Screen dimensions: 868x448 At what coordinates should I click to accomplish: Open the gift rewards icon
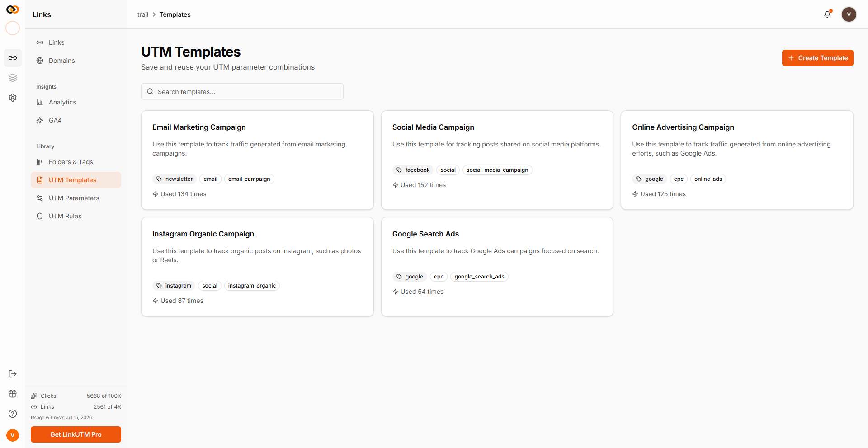pos(13,394)
